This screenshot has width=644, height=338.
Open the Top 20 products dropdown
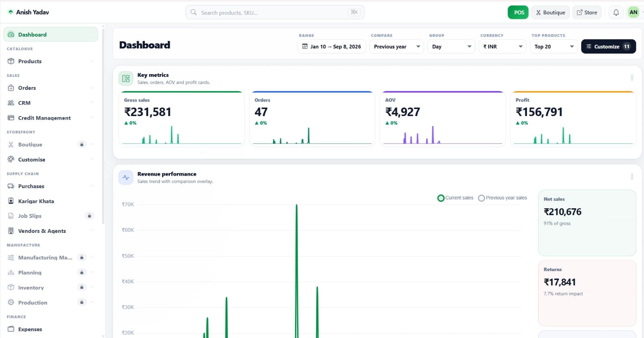(x=553, y=47)
